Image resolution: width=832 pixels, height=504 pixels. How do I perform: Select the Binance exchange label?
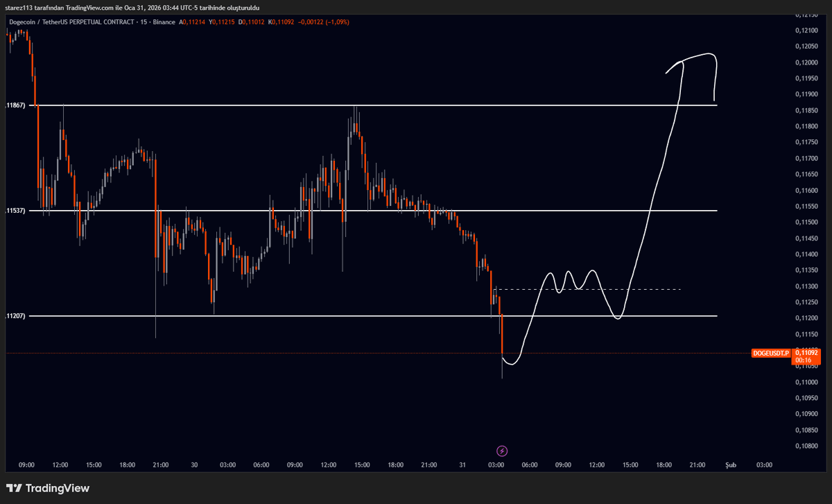(x=162, y=22)
